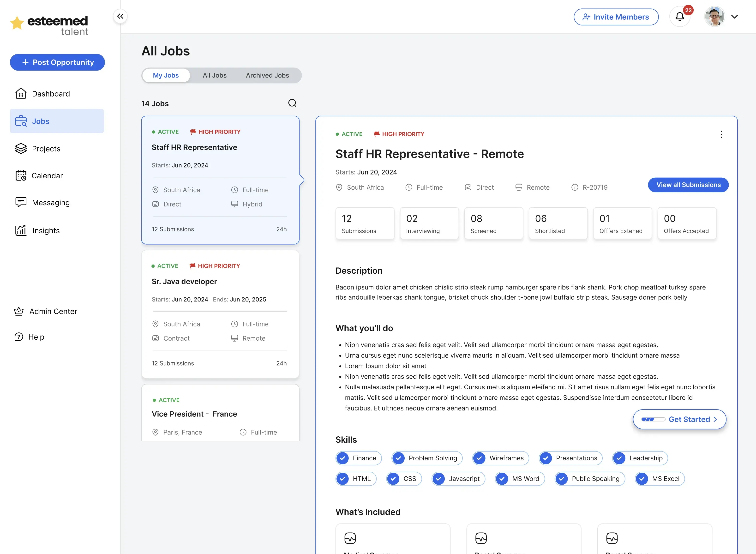Open the three-dot menu on the job details
Viewport: 756px width, 554px height.
pyautogui.click(x=721, y=134)
